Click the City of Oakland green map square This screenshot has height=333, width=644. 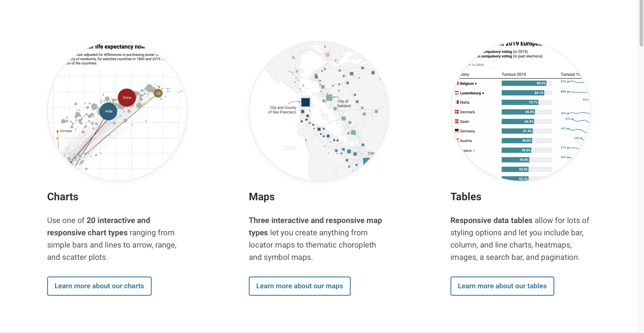pos(329,98)
